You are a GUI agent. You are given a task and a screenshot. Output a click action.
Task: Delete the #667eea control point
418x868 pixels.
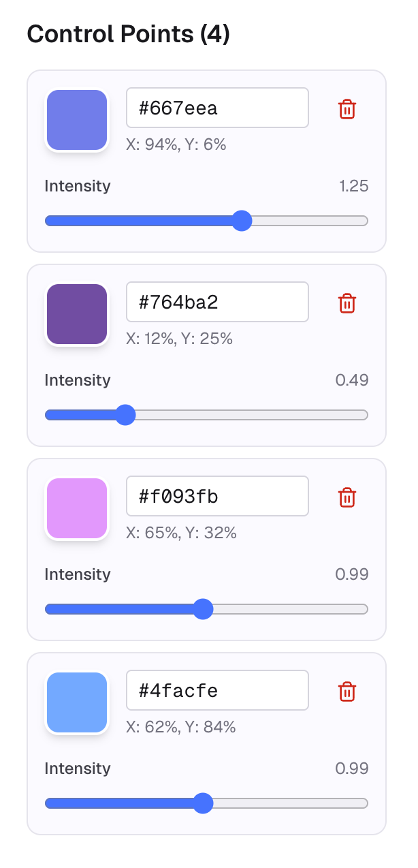click(347, 109)
